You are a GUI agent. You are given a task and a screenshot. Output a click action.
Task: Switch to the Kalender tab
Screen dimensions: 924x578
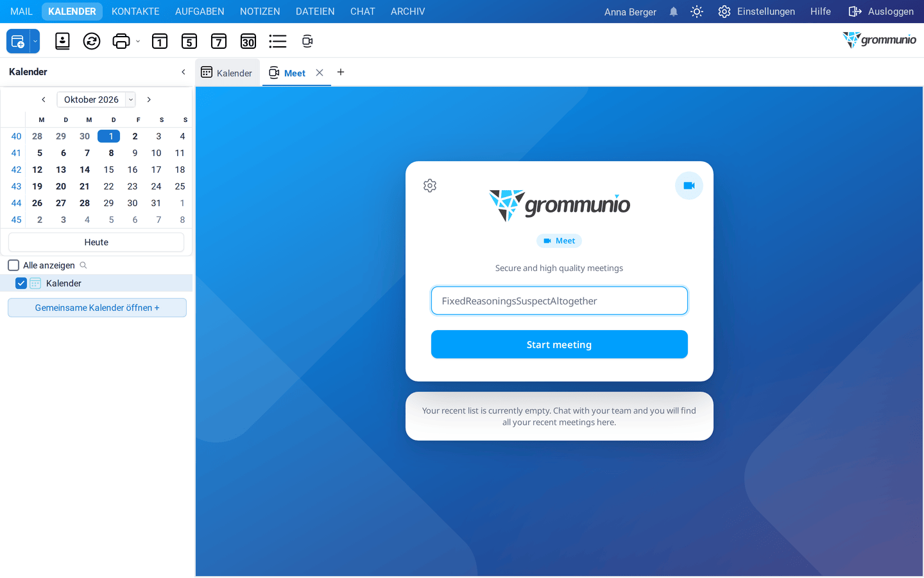coord(227,73)
